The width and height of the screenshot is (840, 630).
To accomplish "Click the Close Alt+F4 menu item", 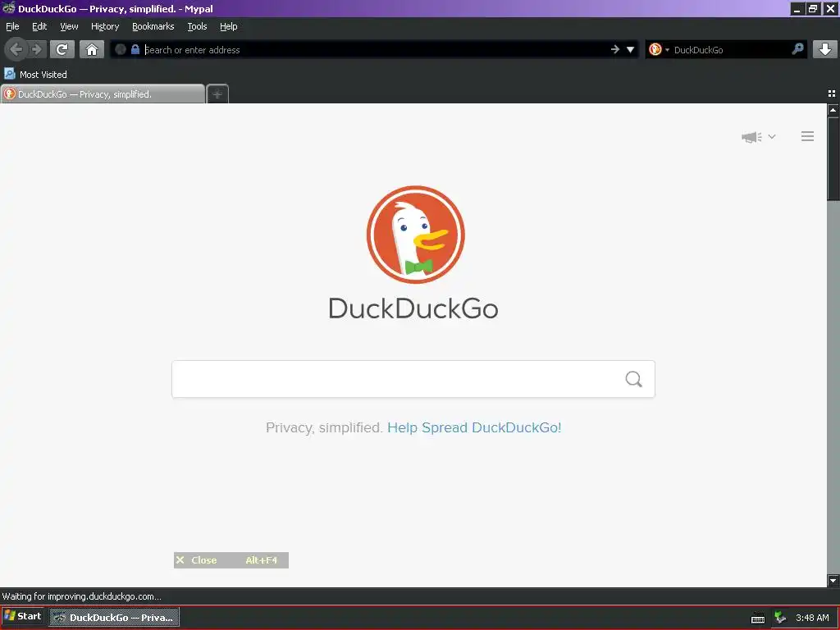I will coord(231,560).
